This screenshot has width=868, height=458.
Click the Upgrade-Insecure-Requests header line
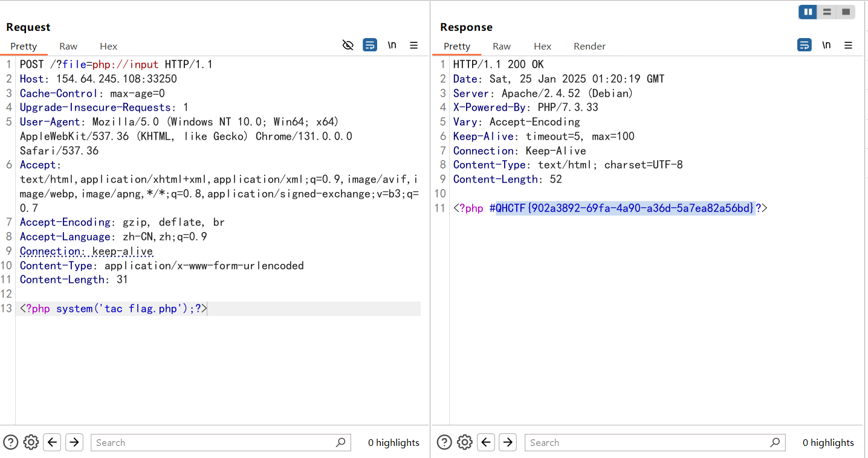pos(104,108)
